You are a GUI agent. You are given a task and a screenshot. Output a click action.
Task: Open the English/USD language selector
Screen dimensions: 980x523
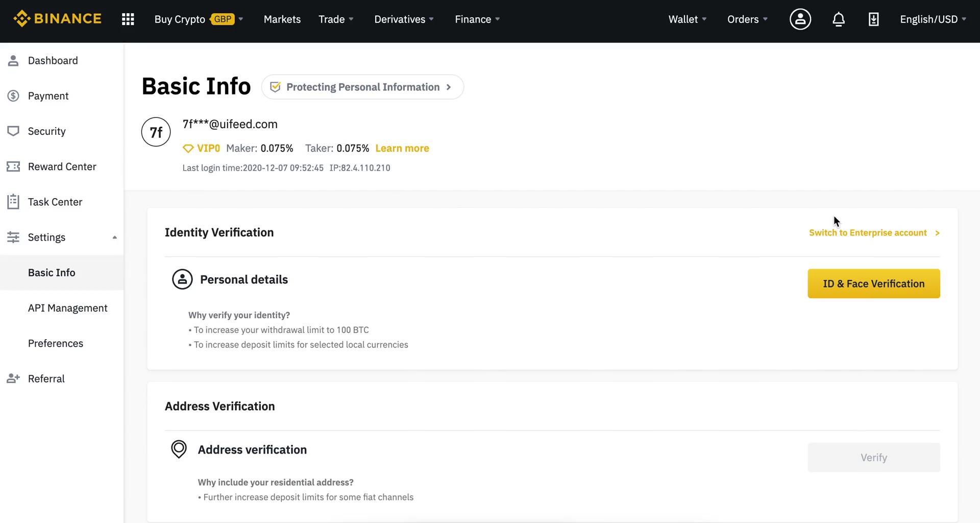pos(933,19)
